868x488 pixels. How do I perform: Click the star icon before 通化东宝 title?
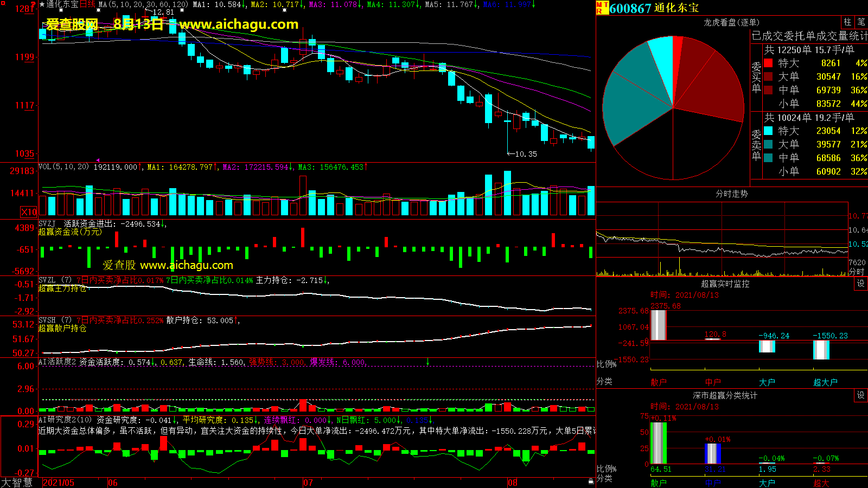[42, 4]
